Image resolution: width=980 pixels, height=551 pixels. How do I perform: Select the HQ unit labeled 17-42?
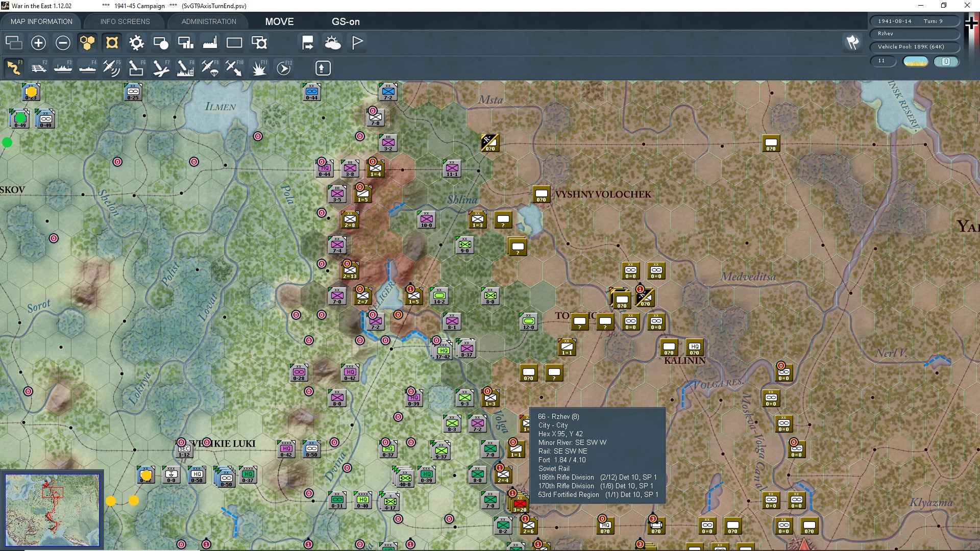click(443, 350)
